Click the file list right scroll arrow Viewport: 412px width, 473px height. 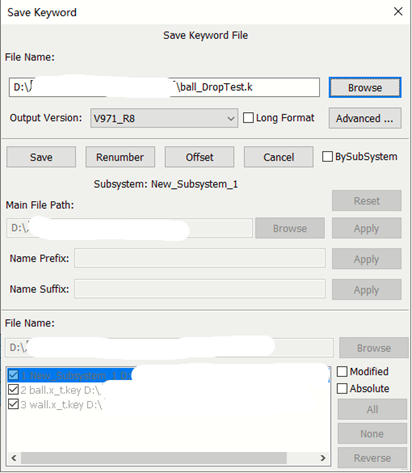click(323, 458)
